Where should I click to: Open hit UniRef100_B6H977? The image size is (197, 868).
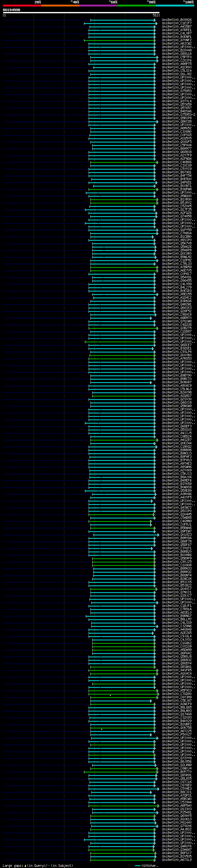tap(177, 149)
